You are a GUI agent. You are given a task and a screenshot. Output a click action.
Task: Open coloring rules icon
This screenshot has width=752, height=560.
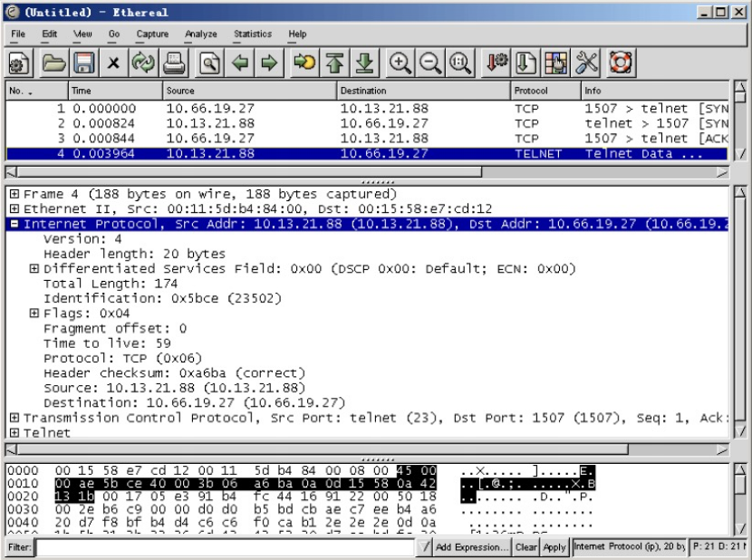[x=556, y=63]
